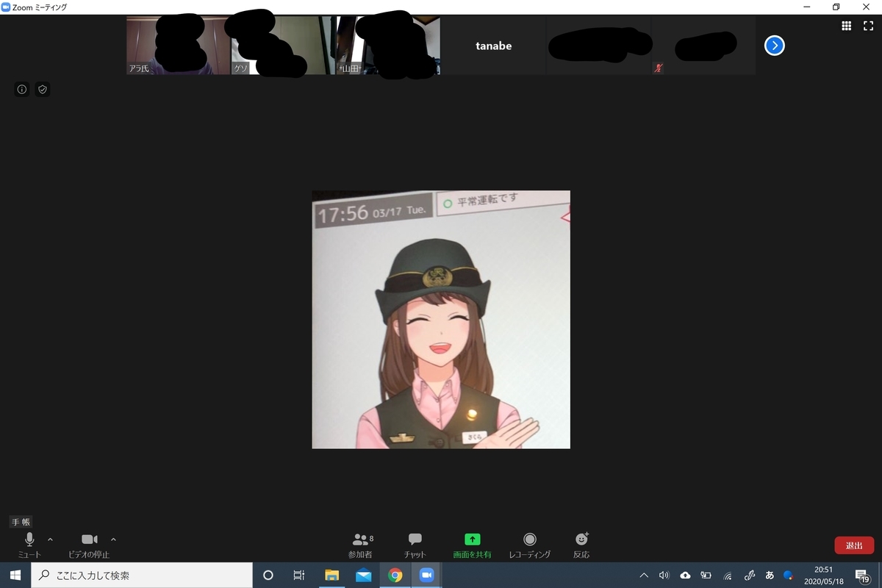Open the encryption shield icon
The image size is (882, 588).
43,90
